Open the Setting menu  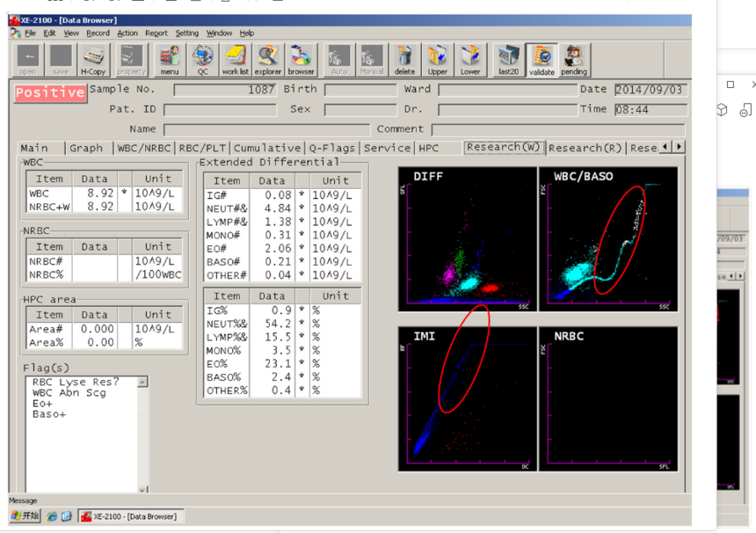tap(186, 33)
